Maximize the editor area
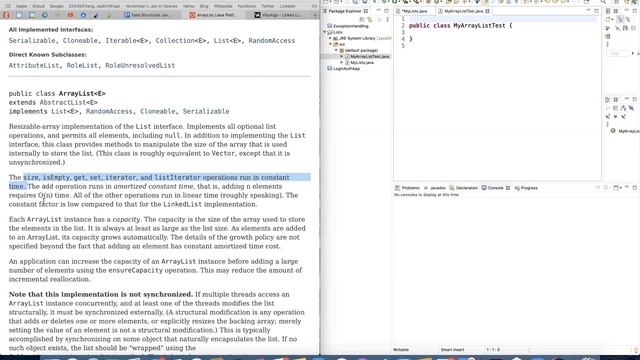 (596, 11)
